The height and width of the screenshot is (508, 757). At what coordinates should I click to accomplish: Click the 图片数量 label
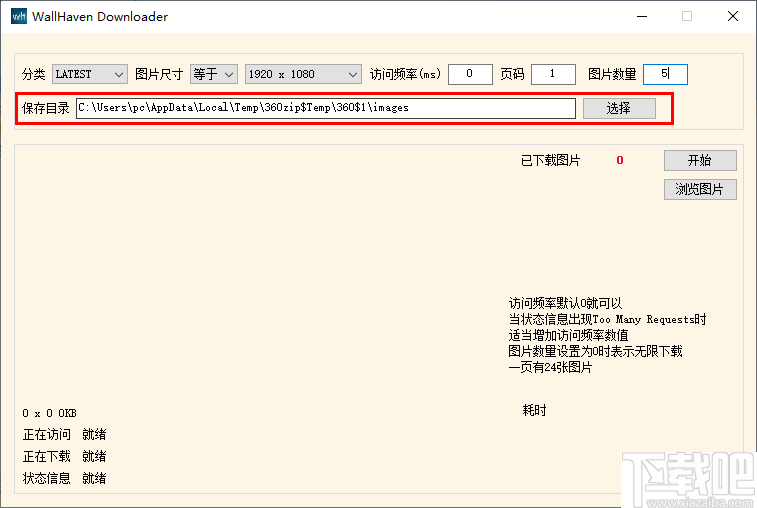pos(612,74)
